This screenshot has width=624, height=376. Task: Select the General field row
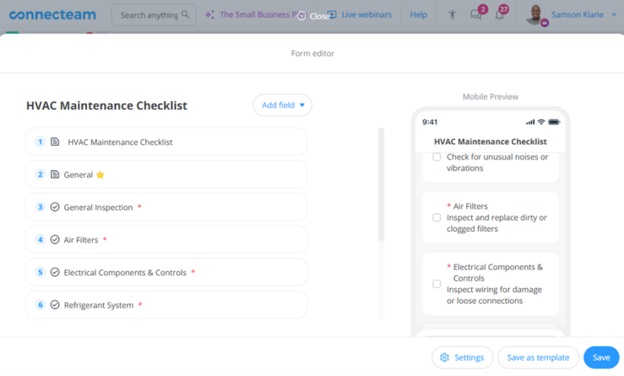[166, 175]
